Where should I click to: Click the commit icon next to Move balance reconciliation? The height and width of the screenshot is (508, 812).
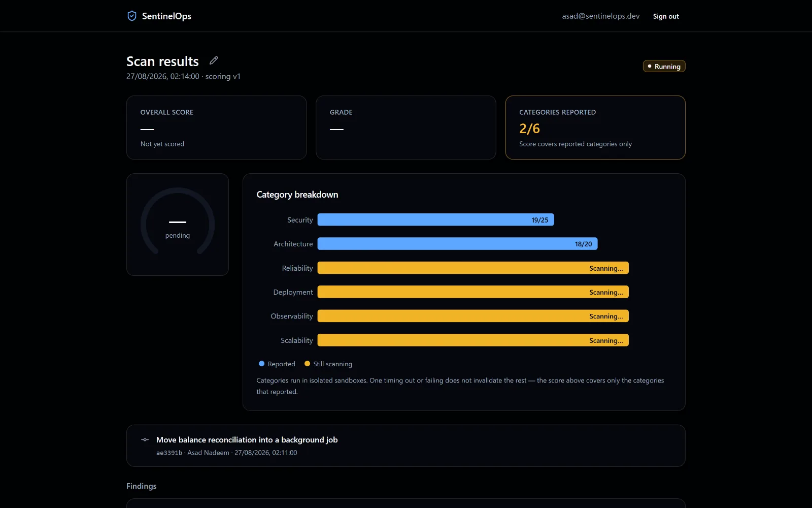point(145,440)
